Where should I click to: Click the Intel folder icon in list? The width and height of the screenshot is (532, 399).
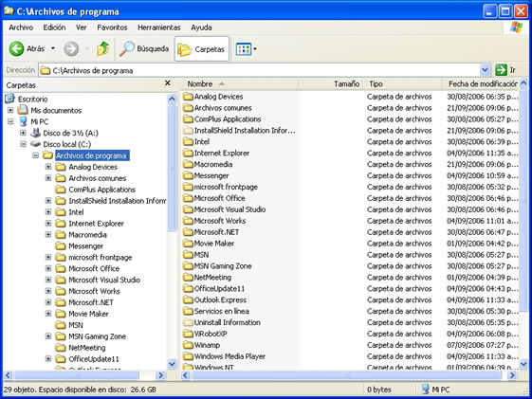pyautogui.click(x=188, y=142)
